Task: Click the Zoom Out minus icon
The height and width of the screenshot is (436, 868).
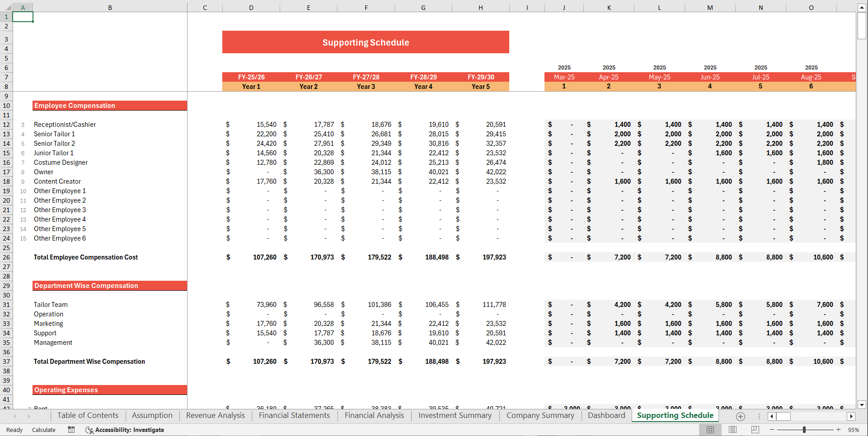Action: click(x=771, y=430)
